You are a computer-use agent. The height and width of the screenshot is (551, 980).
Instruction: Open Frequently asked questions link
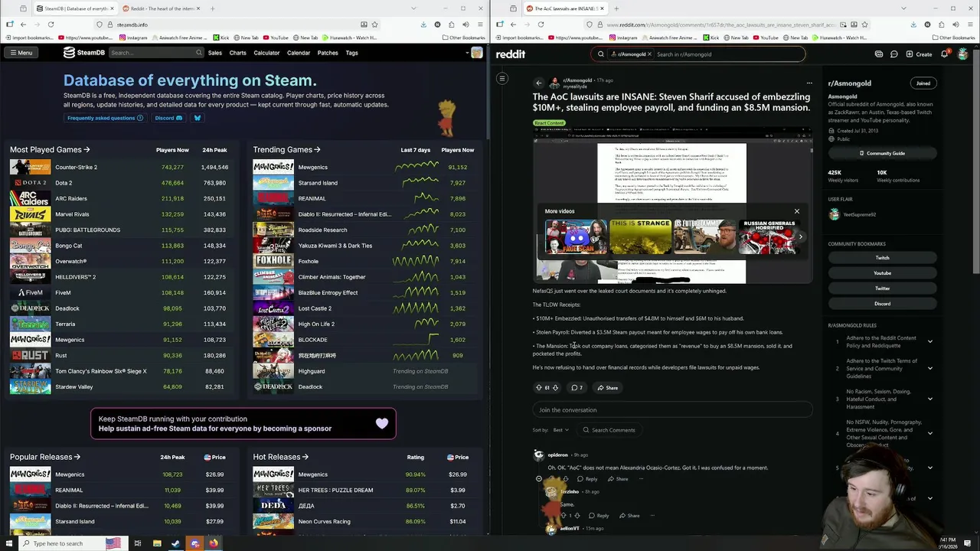(105, 118)
